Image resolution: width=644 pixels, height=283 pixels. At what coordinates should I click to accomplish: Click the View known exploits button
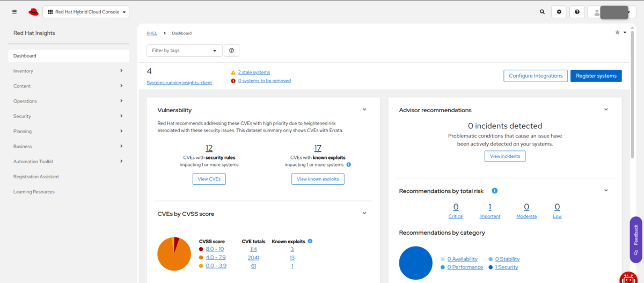click(318, 179)
